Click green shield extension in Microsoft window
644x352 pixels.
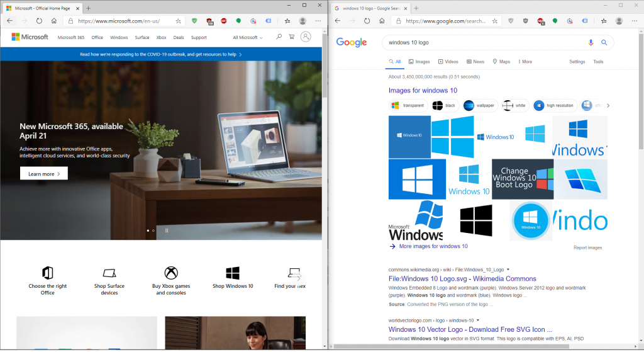(x=194, y=21)
